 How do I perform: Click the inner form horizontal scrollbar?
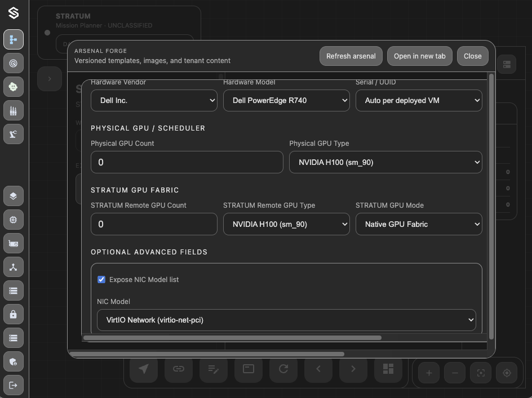tap(232, 338)
